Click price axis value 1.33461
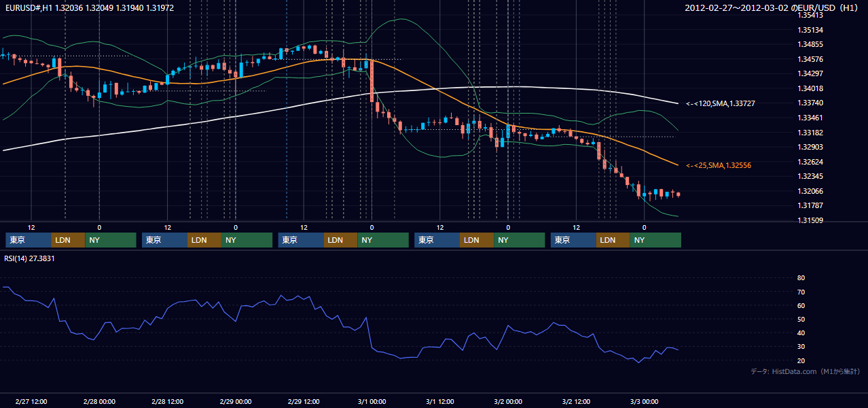 [x=810, y=118]
